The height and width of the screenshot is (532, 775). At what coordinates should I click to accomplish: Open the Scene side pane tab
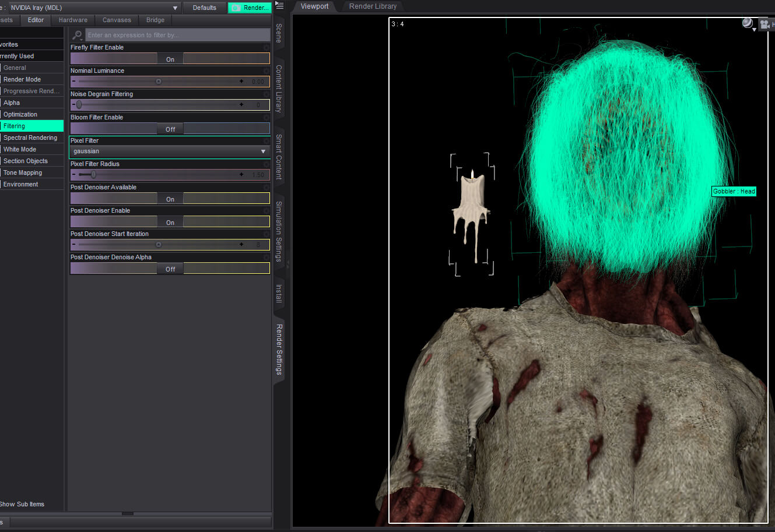pyautogui.click(x=279, y=33)
